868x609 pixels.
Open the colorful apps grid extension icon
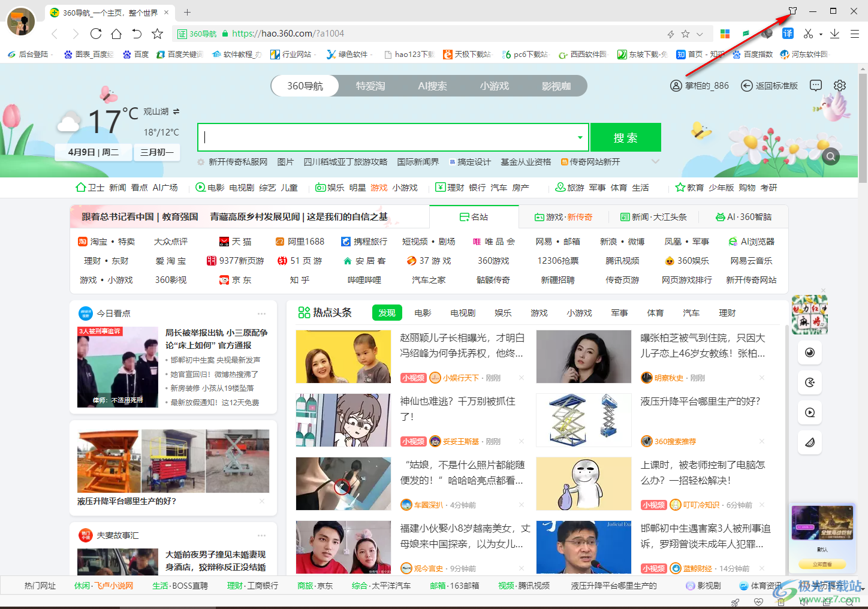pos(725,34)
